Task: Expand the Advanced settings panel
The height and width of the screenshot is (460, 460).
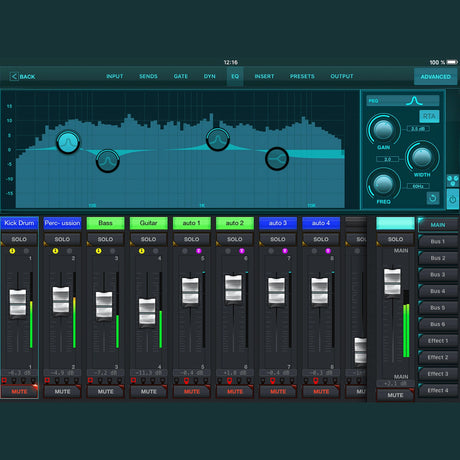Action: coord(435,77)
